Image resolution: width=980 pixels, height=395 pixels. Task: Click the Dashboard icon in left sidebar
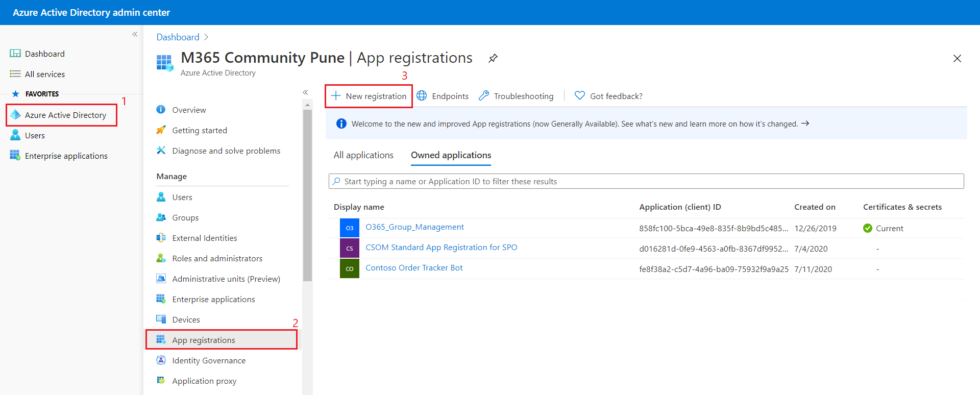click(x=15, y=54)
